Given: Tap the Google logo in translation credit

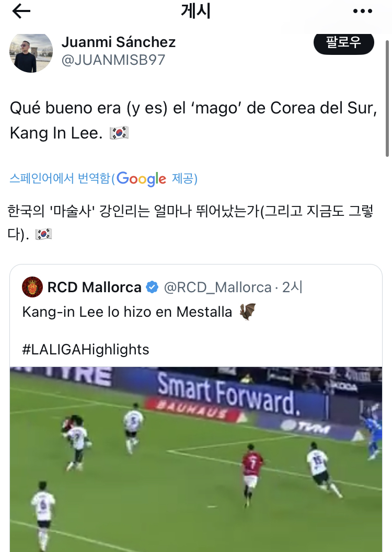Looking at the screenshot, I should pyautogui.click(x=141, y=178).
